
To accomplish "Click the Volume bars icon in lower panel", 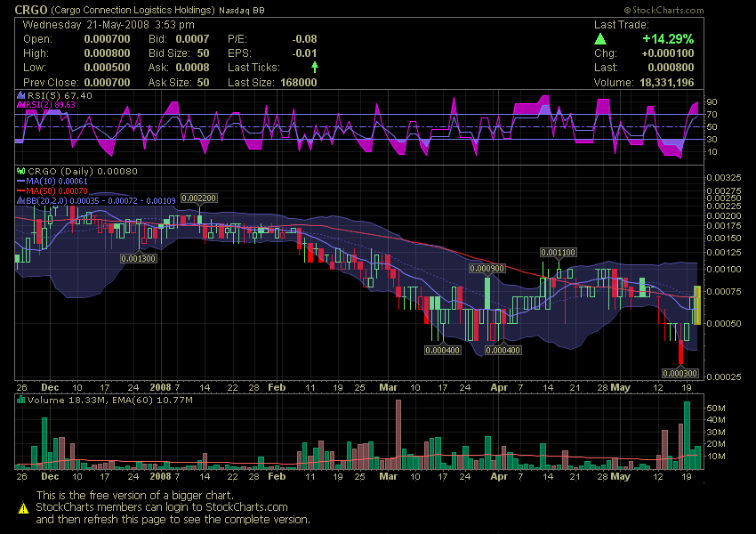I will 20,399.
